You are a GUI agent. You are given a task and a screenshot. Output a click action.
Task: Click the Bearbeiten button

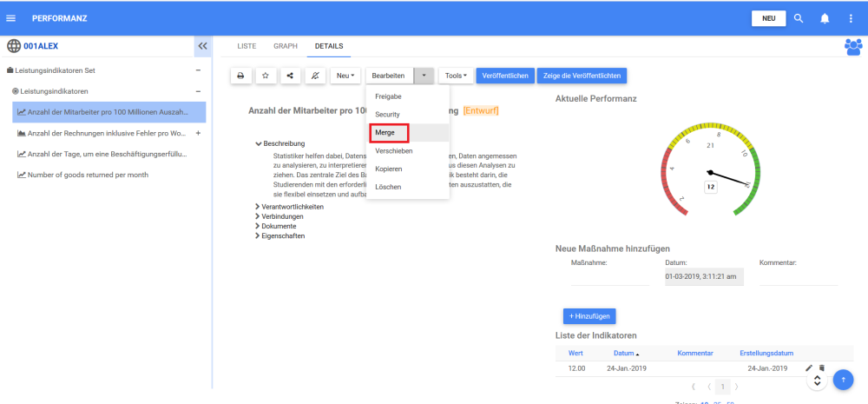[389, 76]
